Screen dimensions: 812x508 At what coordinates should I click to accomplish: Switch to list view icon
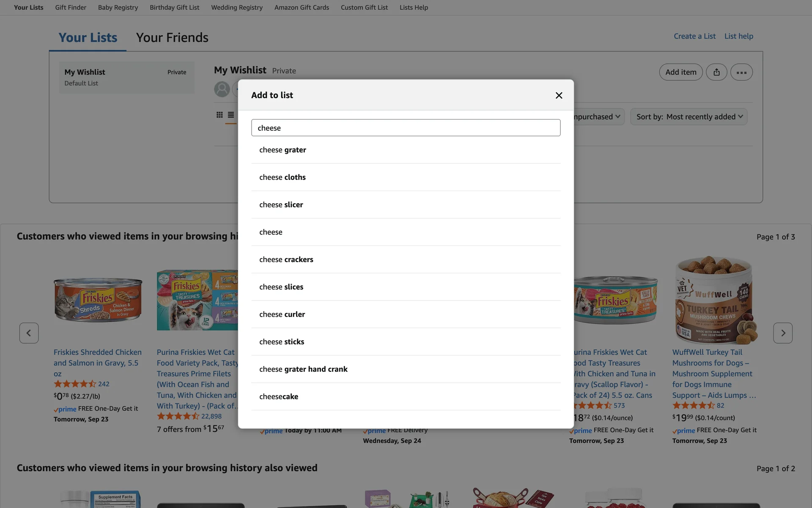pyautogui.click(x=231, y=115)
